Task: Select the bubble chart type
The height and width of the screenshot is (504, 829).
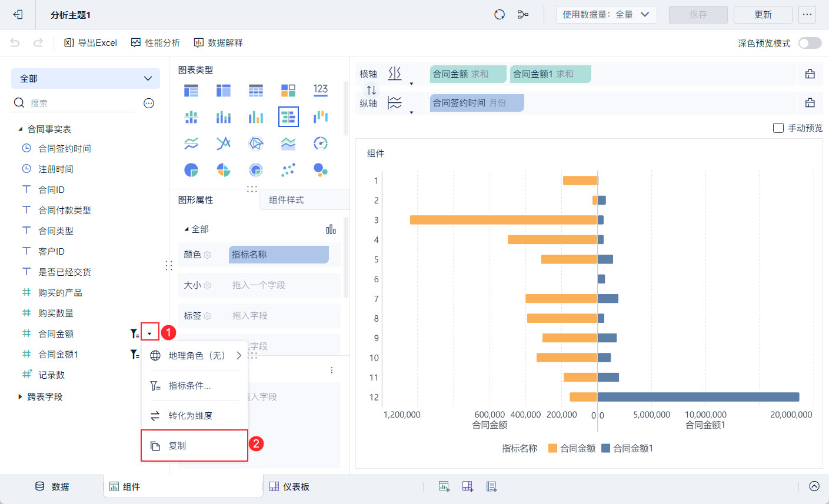Action: point(321,170)
